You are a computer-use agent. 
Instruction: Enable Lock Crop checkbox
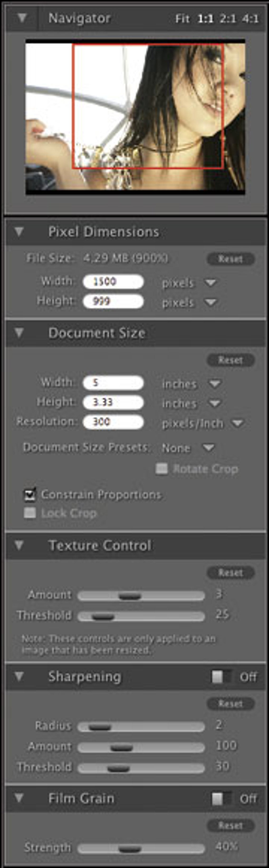30,513
